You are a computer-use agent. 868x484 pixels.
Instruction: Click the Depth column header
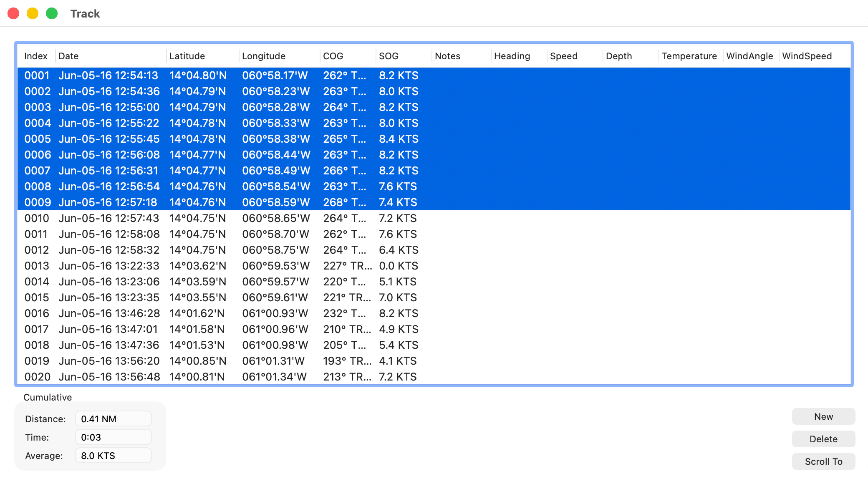pyautogui.click(x=631, y=56)
